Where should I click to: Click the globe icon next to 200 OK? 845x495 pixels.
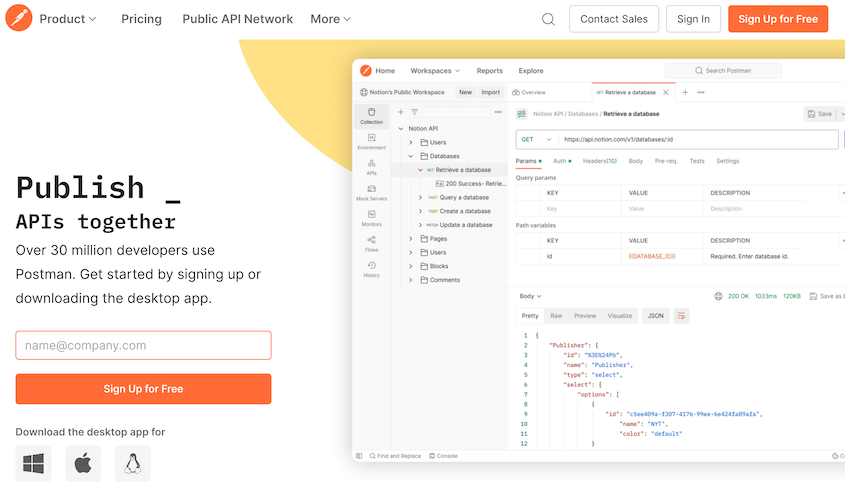tap(718, 296)
